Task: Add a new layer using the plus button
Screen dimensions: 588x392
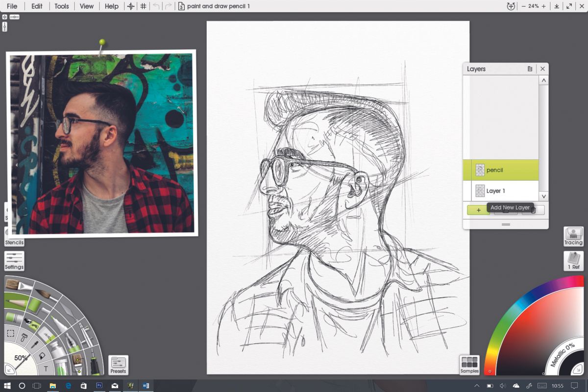Action: [x=477, y=210]
